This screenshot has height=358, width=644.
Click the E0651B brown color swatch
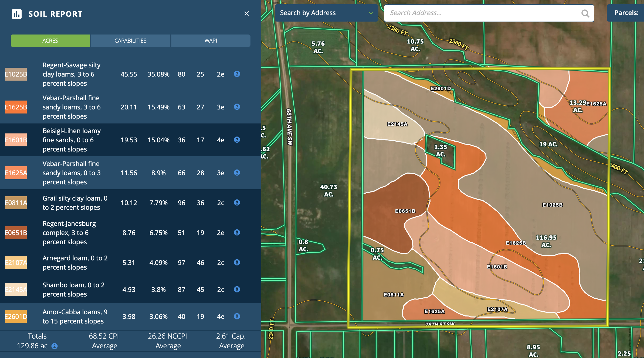(16, 233)
